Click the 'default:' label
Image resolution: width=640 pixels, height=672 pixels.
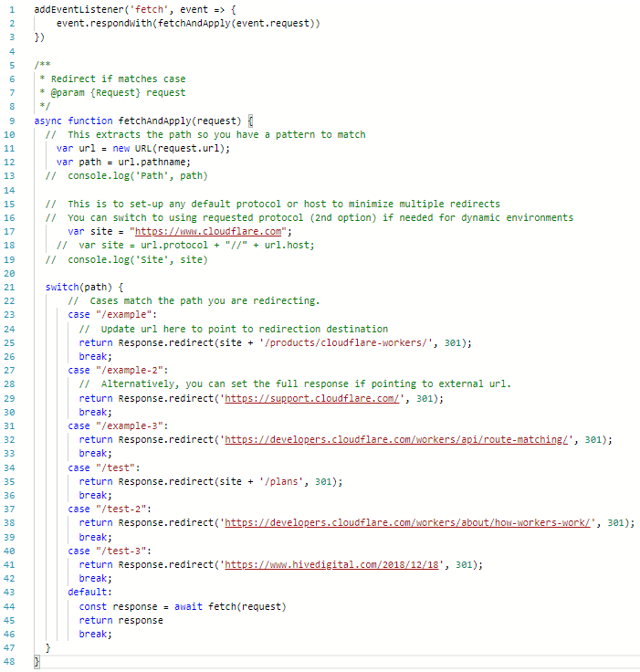coord(90,593)
